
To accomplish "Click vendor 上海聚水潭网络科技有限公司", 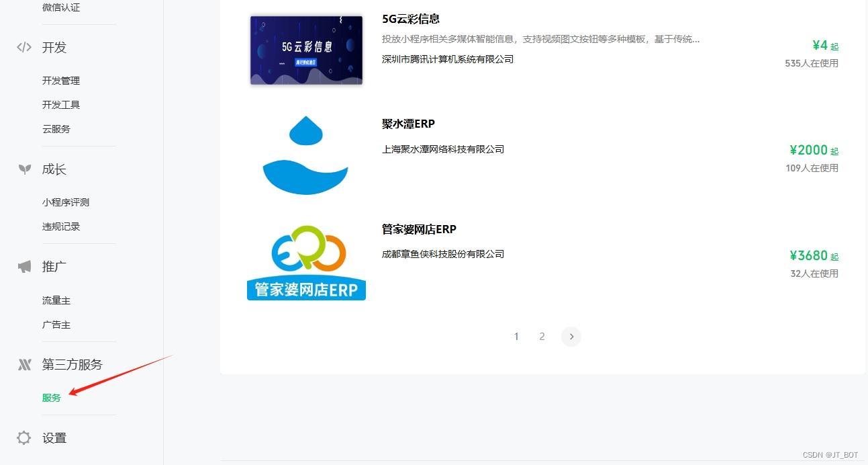I will click(443, 149).
